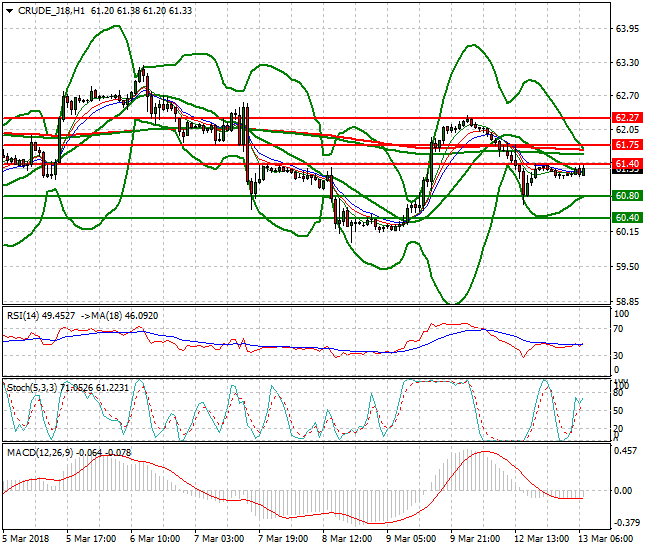Click the 62.70 price scale value
Image resolution: width=650 pixels, height=550 pixels.
pos(627,96)
